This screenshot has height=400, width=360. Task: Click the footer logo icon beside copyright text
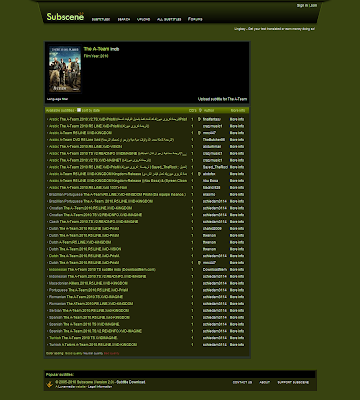49,384
